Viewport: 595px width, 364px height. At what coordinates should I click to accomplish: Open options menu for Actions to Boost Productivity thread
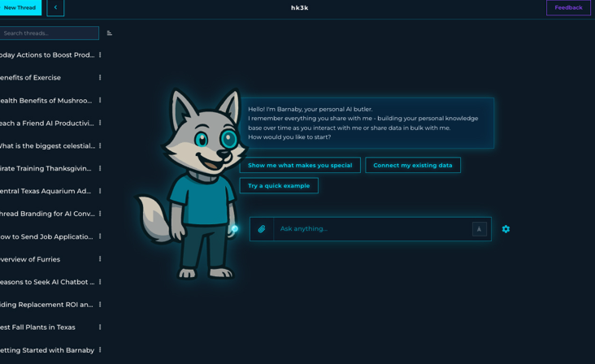[100, 55]
